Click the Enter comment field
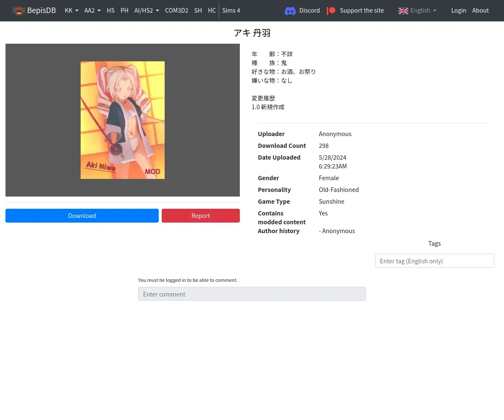The width and height of the screenshot is (504, 420). (x=252, y=294)
